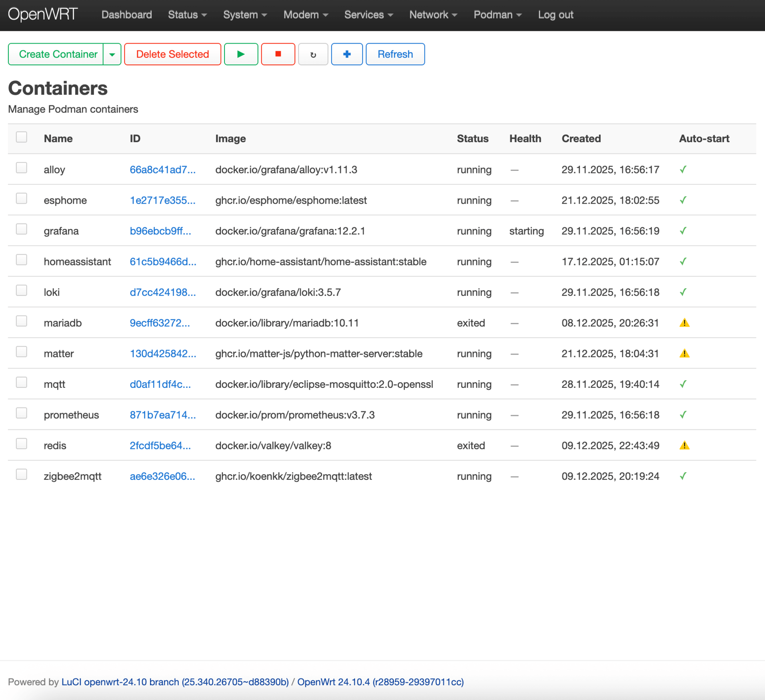Open the Dashboard page
The height and width of the screenshot is (700, 765).
pos(126,15)
